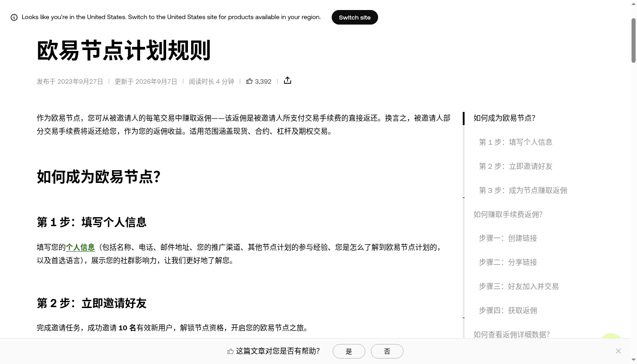Click the 如何成为欧易节点? article heading
The width and height of the screenshot is (637, 364).
point(99,177)
